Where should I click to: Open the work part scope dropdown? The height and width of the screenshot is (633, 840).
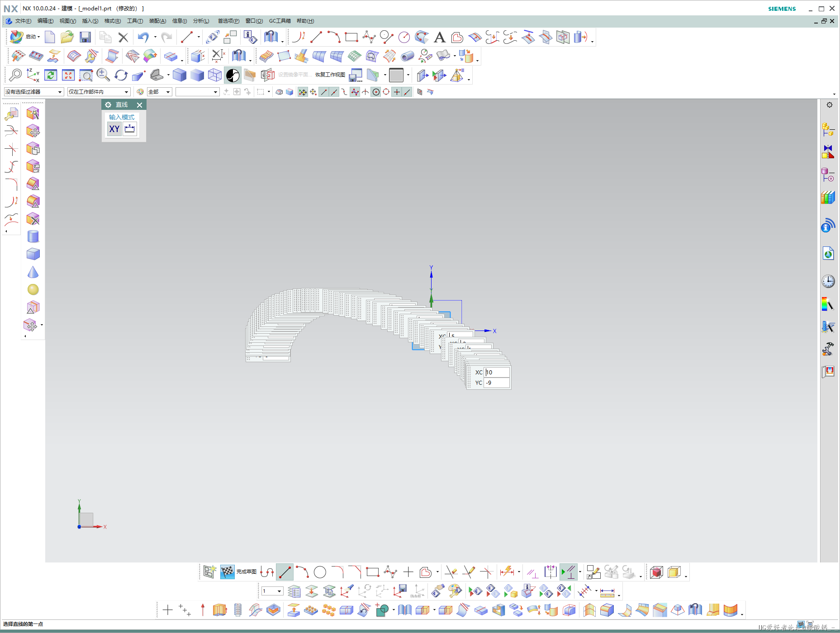[99, 92]
